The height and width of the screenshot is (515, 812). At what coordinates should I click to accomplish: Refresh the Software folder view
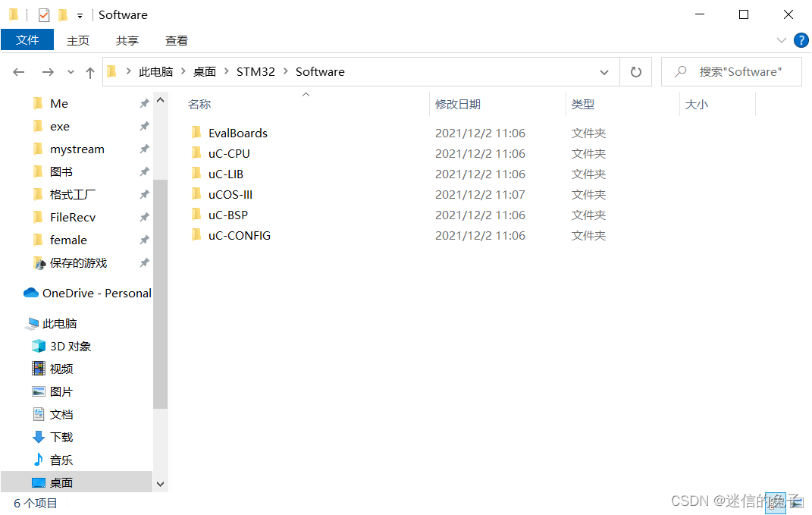point(636,72)
